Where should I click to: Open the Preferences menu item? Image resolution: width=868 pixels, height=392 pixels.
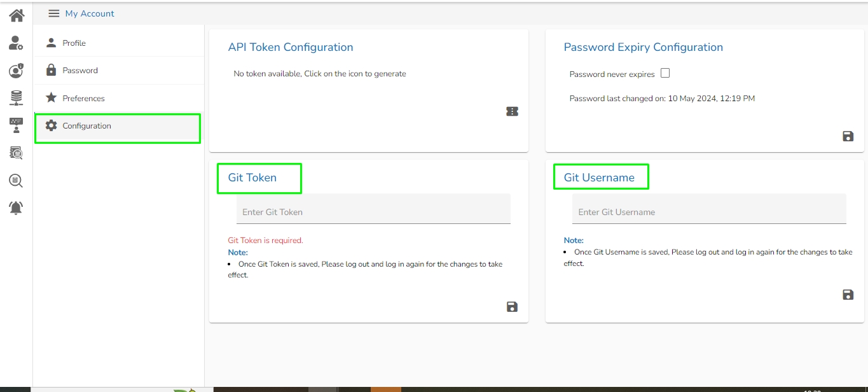[x=83, y=99]
